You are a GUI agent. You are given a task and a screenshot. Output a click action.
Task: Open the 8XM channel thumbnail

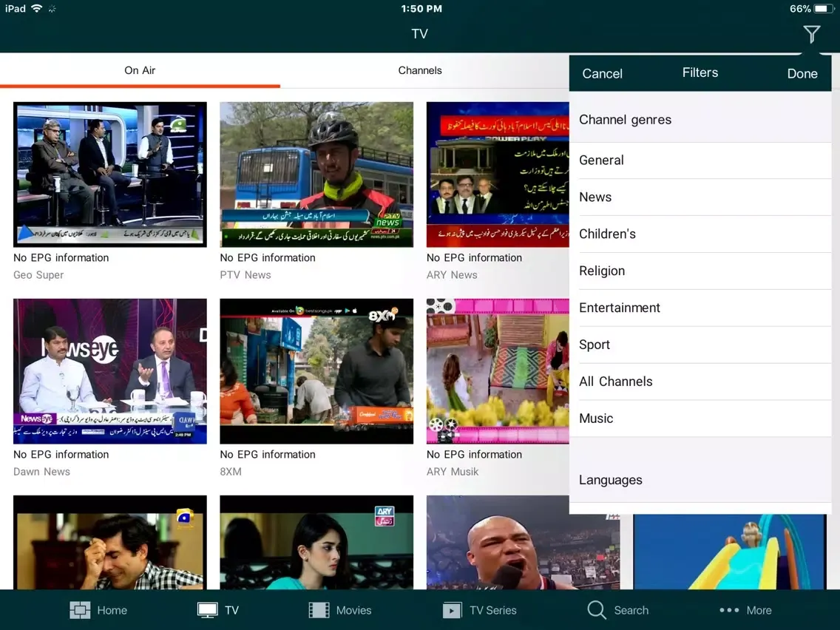tap(316, 371)
